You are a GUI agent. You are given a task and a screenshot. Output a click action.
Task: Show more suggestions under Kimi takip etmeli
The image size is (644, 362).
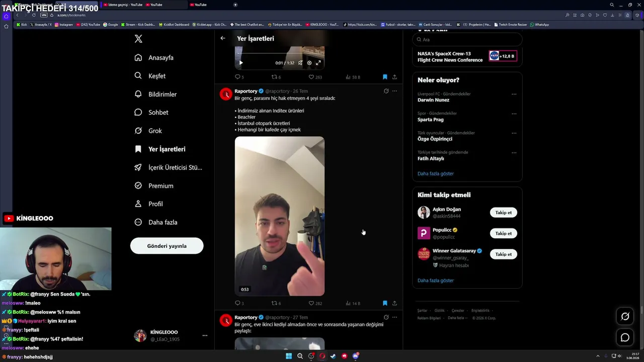(x=436, y=281)
